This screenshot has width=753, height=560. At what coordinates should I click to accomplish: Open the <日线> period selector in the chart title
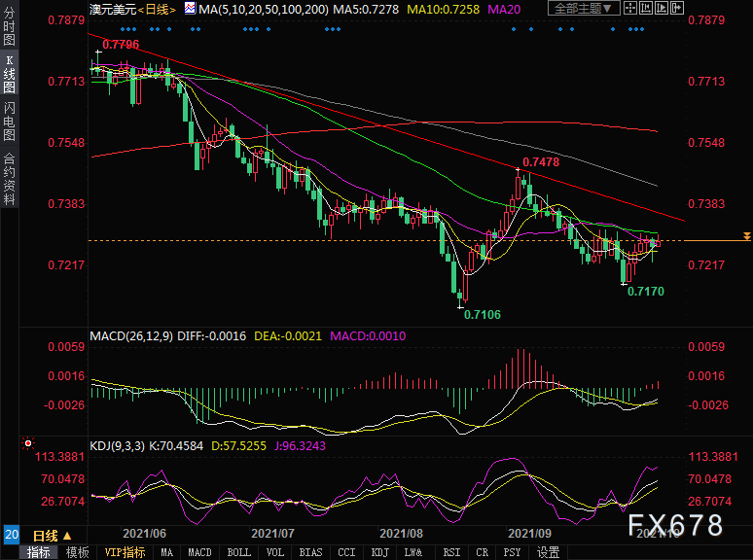tap(156, 9)
